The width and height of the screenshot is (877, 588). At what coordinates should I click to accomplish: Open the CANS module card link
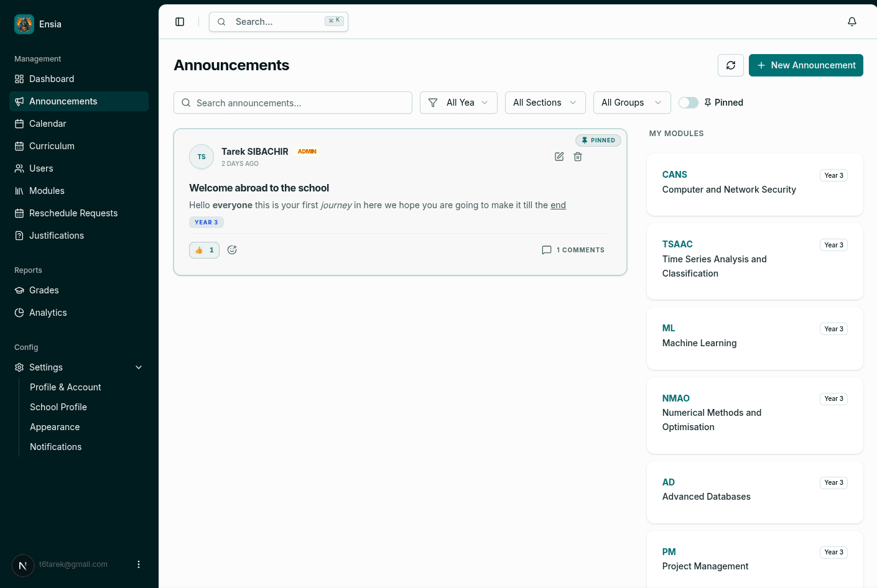(x=674, y=175)
